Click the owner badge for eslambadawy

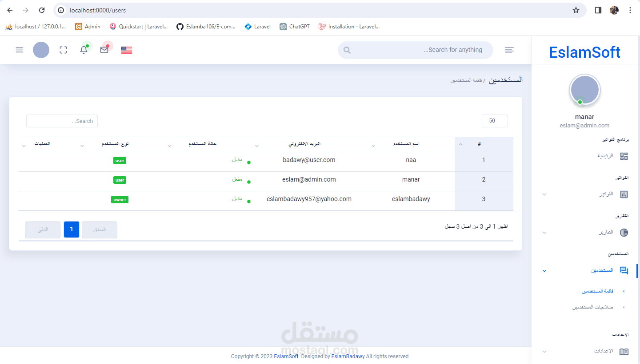[120, 200]
